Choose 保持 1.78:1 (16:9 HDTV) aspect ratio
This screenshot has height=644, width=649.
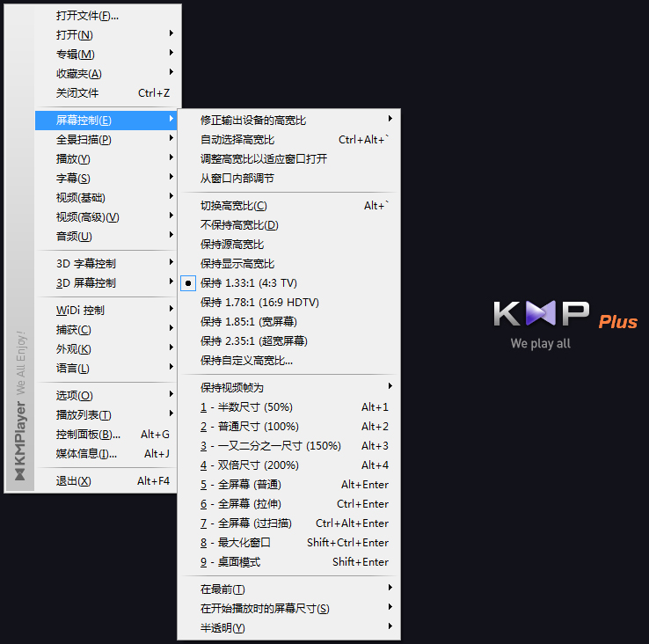coord(259,303)
